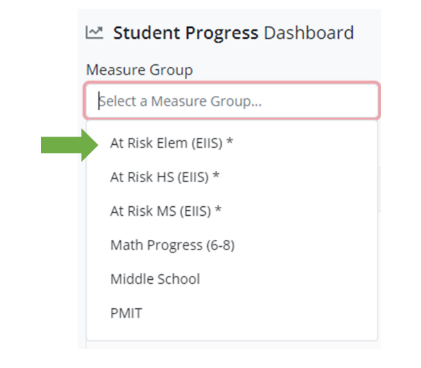This screenshot has width=421, height=368.
Task: Select the PMIT option
Action: (x=232, y=313)
